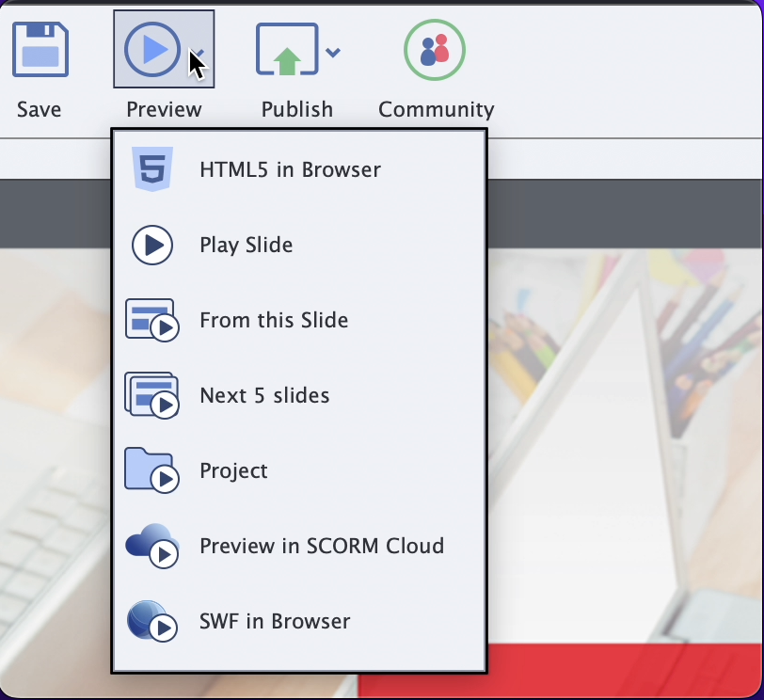This screenshot has width=764, height=700.
Task: Click the Save icon in the toolbar
Action: [39, 49]
